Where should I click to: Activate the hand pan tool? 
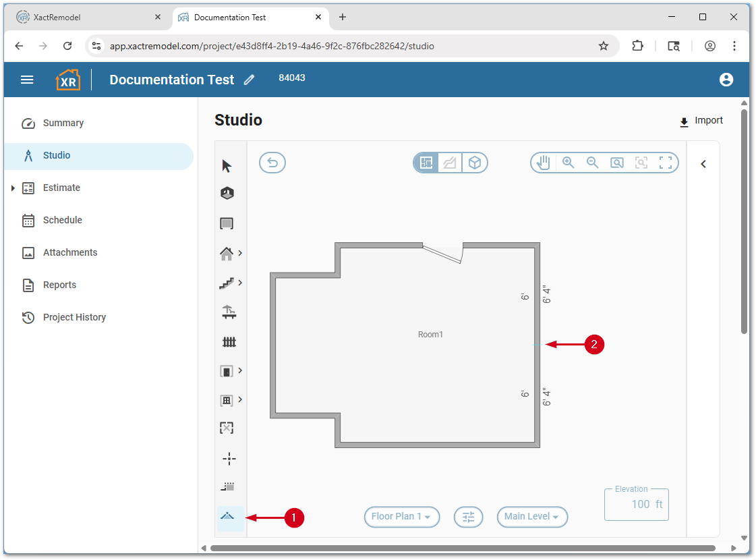(x=544, y=163)
